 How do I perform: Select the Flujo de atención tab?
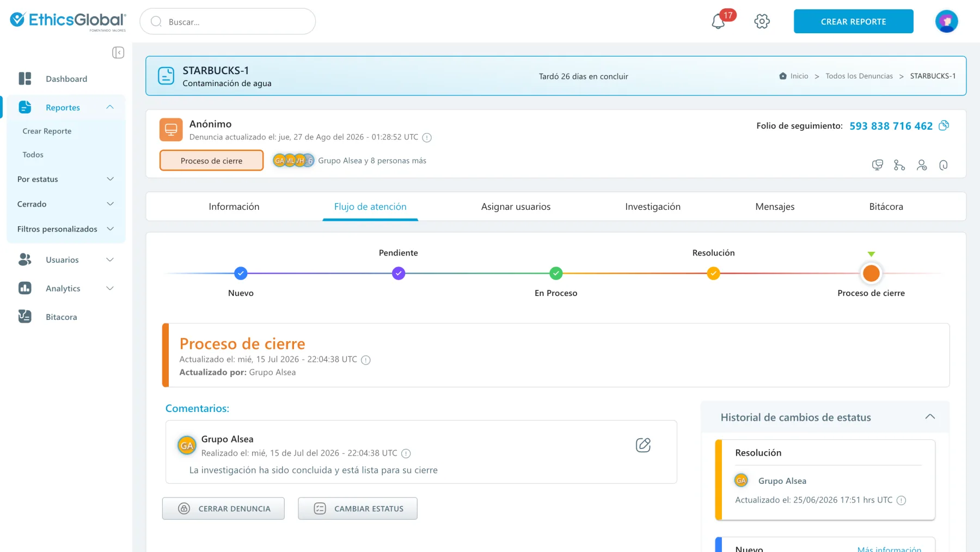pos(370,207)
